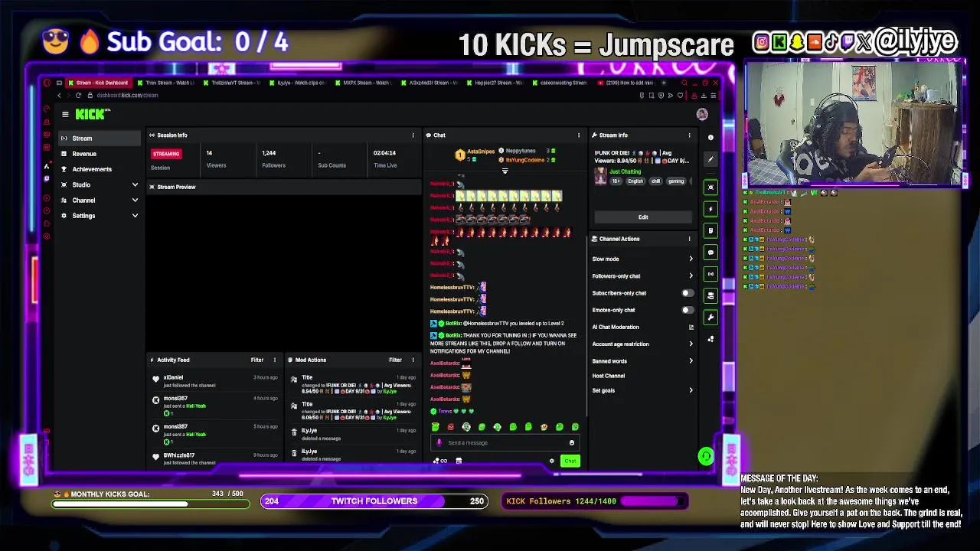Screen dimensions: 980x551
Task: Toggle Stream Info wrench widget icon
Action: click(710, 317)
